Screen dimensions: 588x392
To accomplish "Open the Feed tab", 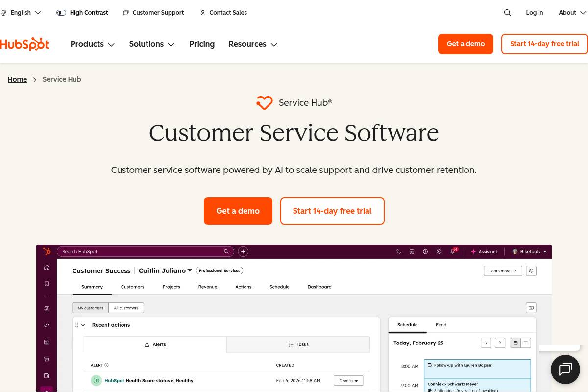I will (x=441, y=325).
